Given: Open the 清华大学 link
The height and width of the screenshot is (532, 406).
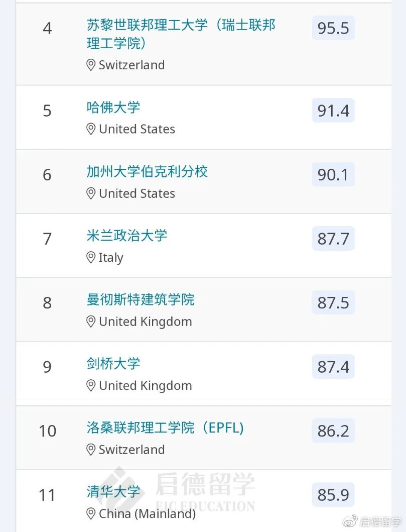Looking at the screenshot, I should click(113, 492).
